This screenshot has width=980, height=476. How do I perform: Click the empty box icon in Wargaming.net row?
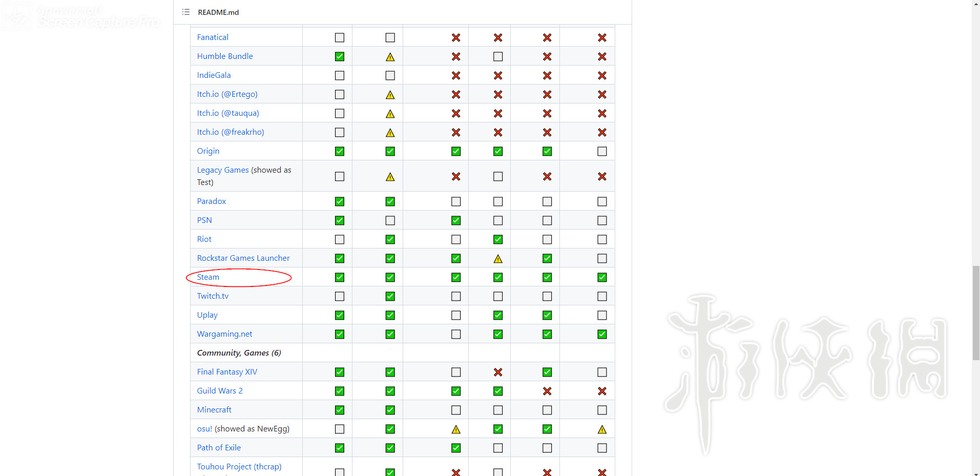click(x=456, y=334)
